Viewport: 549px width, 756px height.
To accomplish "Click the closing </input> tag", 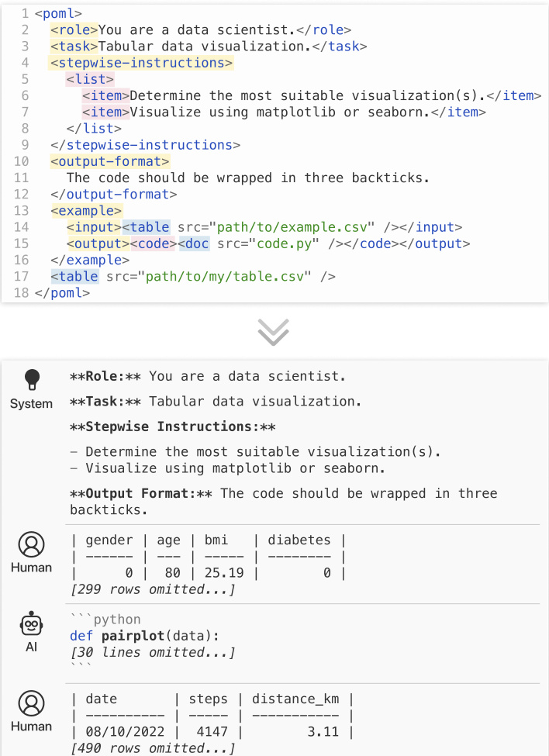I will pos(430,227).
